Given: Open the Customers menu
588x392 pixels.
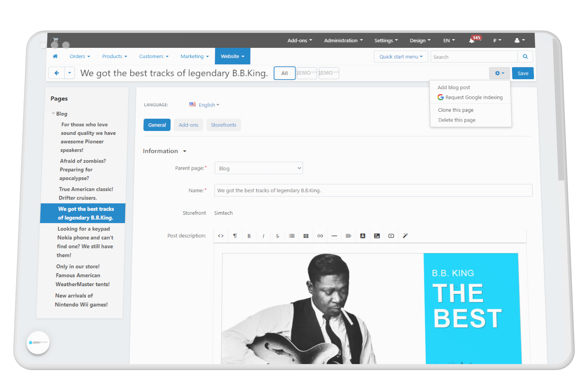Looking at the screenshot, I should click(x=154, y=56).
